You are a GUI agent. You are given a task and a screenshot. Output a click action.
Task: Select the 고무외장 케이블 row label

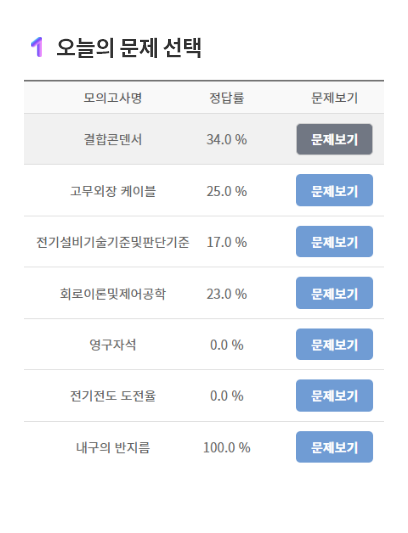pyautogui.click(x=113, y=191)
